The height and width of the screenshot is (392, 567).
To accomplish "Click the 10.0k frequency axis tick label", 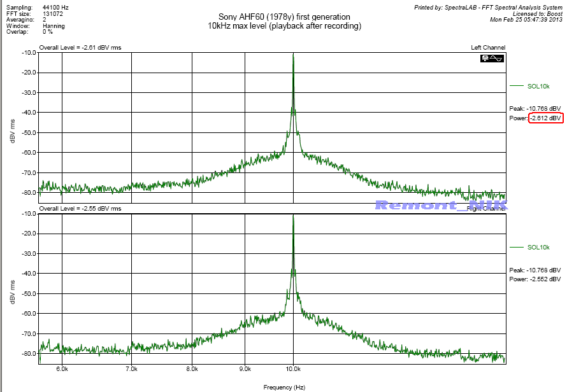I will [293, 368].
